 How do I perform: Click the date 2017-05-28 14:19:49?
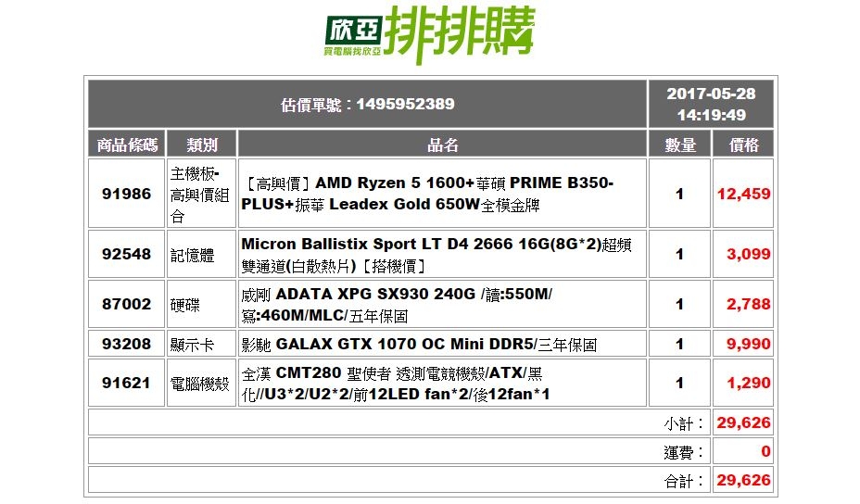tap(711, 104)
